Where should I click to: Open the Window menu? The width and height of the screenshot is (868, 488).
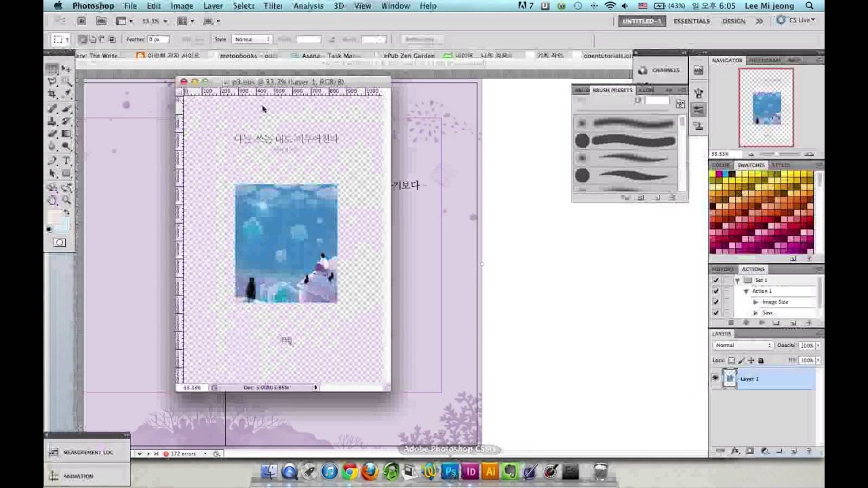395,5
